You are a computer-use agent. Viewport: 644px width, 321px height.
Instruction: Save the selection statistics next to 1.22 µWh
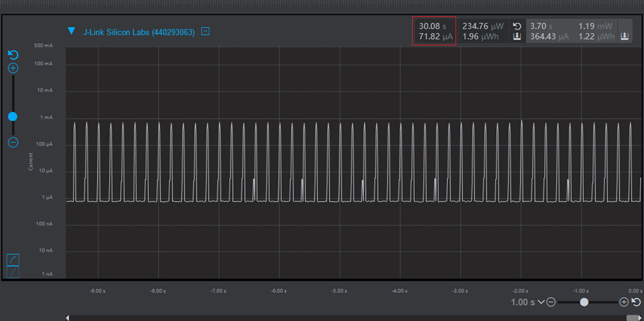(x=624, y=37)
